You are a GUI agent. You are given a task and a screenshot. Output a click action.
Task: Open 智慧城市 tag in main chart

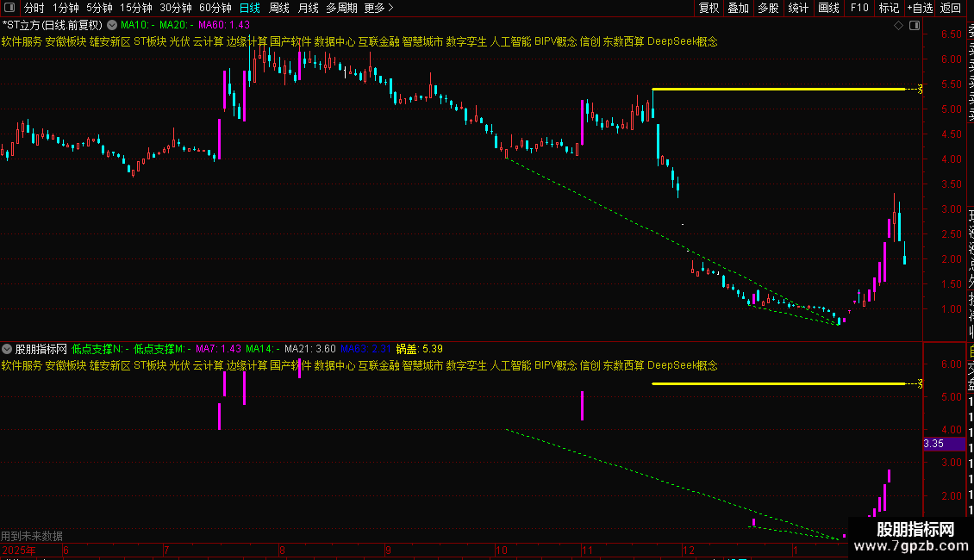423,41
